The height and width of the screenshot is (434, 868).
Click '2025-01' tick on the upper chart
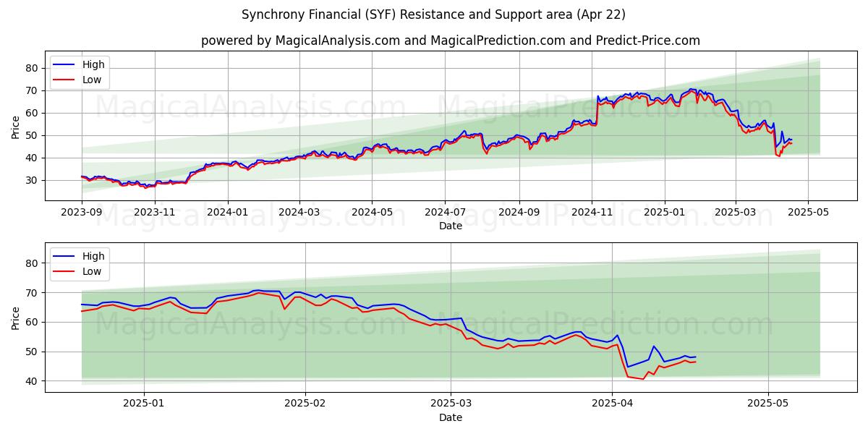coord(665,212)
